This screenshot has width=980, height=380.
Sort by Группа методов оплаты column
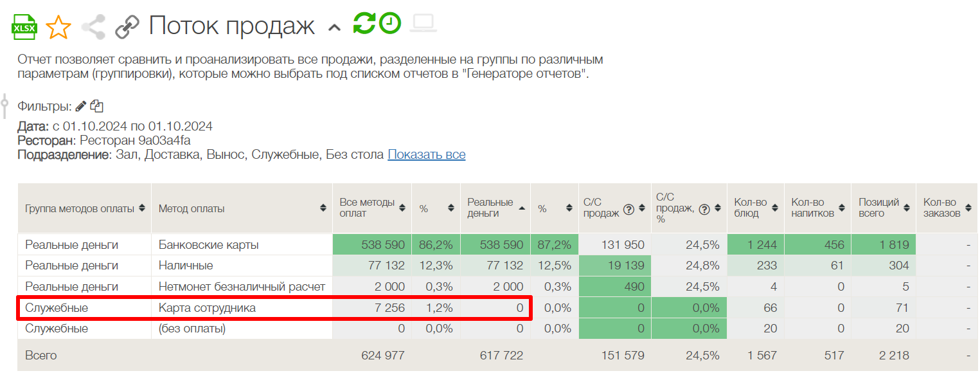pos(142,208)
